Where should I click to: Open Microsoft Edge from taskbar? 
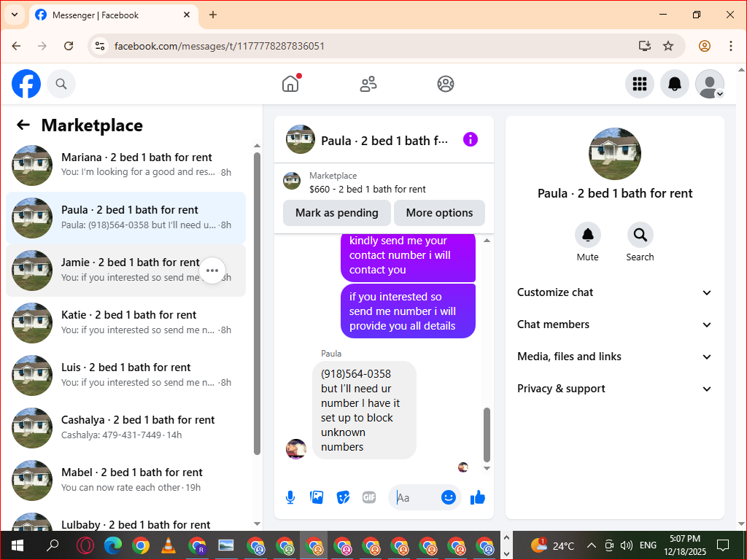[113, 545]
